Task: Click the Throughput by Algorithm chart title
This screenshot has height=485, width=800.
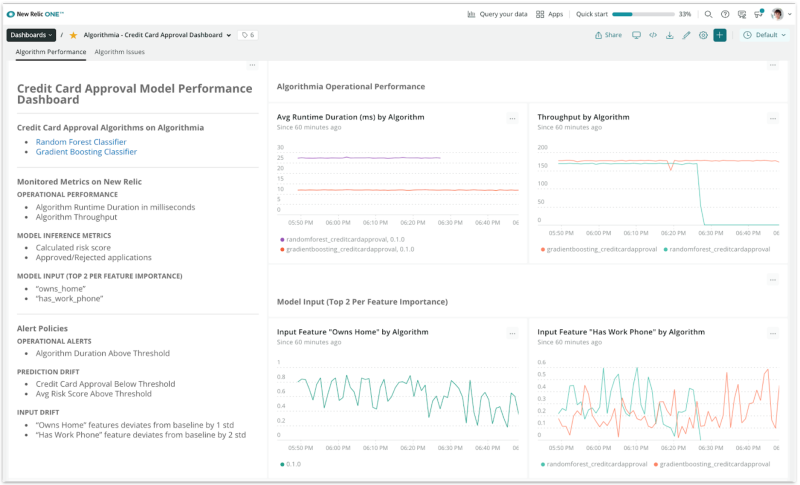Action: point(583,117)
